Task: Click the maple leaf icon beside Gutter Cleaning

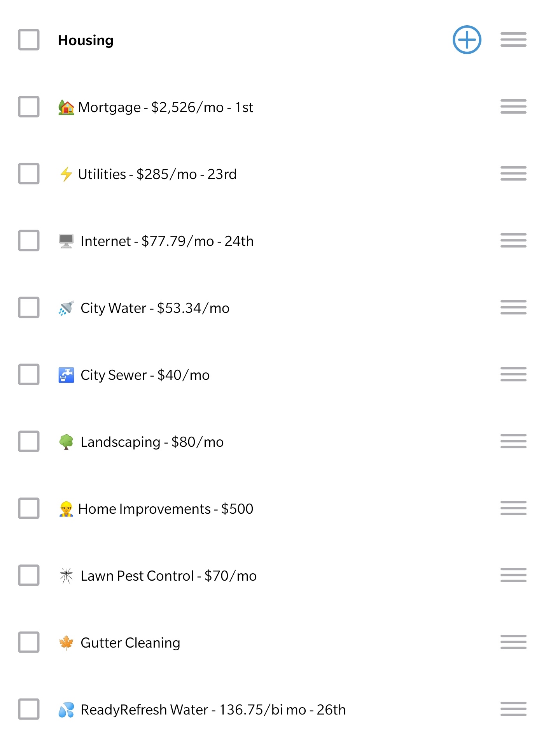Action: pyautogui.click(x=66, y=643)
